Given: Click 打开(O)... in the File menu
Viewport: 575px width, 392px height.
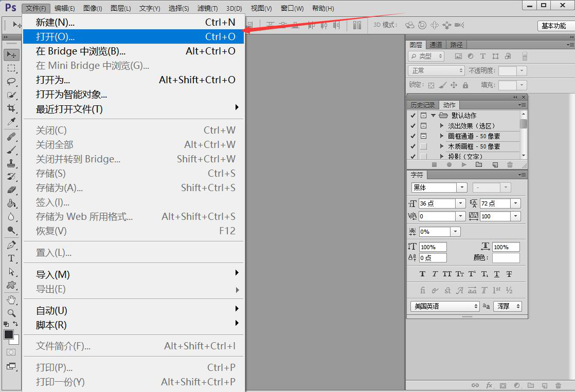Looking at the screenshot, I should [x=134, y=36].
